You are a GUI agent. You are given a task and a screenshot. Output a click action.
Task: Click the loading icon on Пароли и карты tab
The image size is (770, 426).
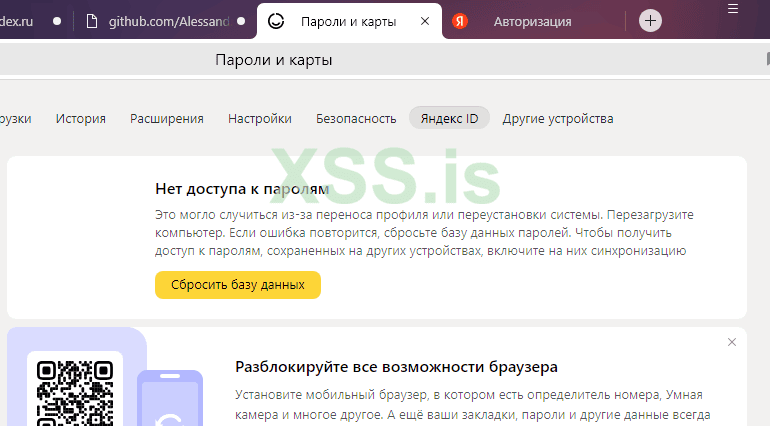tap(276, 21)
